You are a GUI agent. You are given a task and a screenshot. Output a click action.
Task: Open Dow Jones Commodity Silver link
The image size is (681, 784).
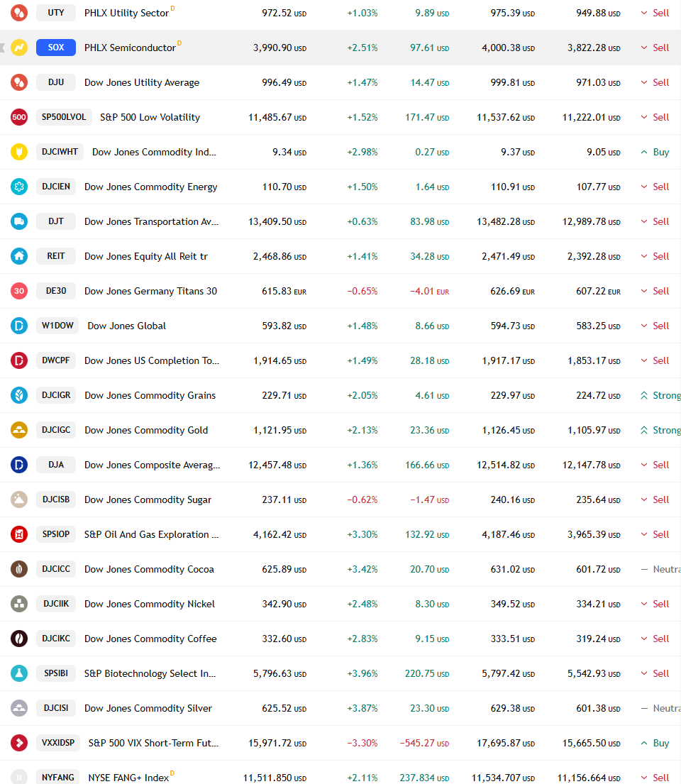pyautogui.click(x=148, y=708)
